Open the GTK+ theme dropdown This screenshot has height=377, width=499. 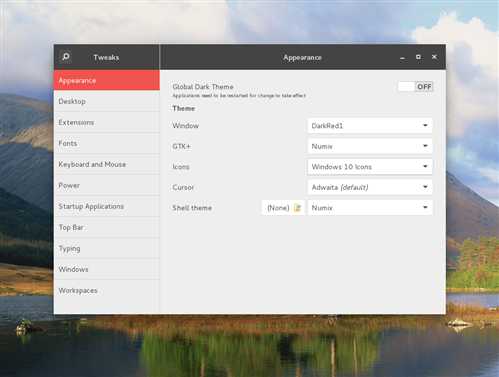tap(370, 146)
